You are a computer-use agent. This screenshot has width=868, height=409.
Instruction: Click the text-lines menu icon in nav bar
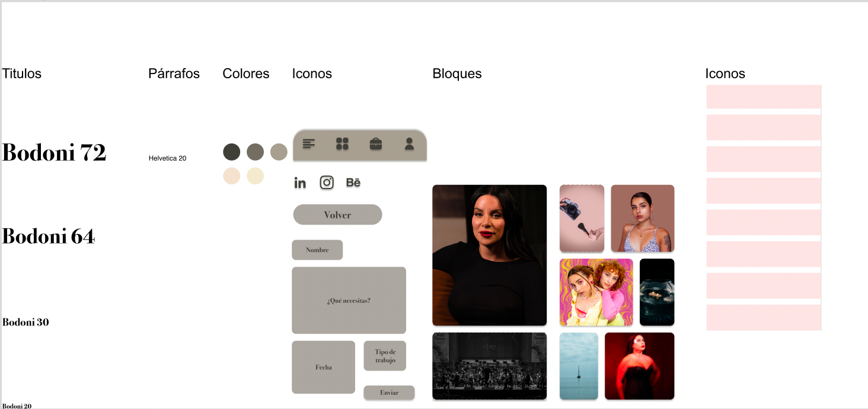[x=309, y=143]
